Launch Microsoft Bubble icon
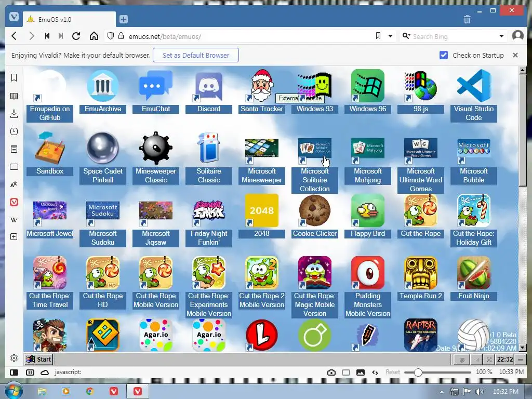The height and width of the screenshot is (399, 532). pos(474,149)
